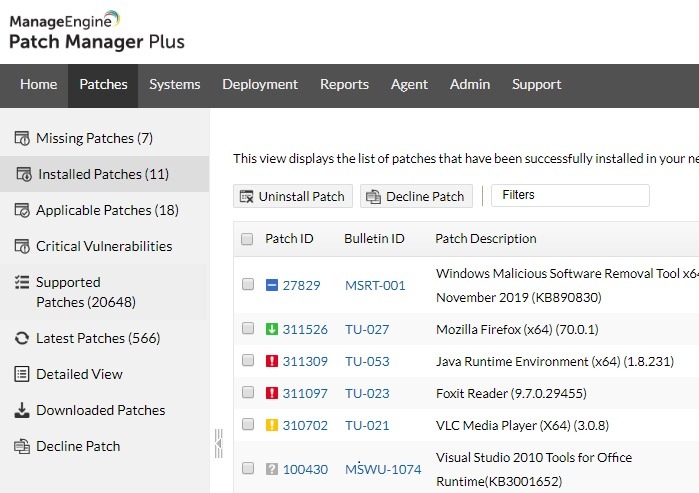Image resolution: width=699 pixels, height=493 pixels.
Task: Click the ManageEngine Patch Manager Plus logo
Action: (x=97, y=30)
